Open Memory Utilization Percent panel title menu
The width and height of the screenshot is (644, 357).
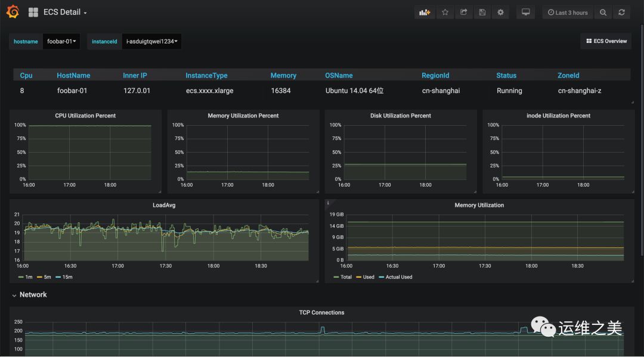click(x=243, y=116)
